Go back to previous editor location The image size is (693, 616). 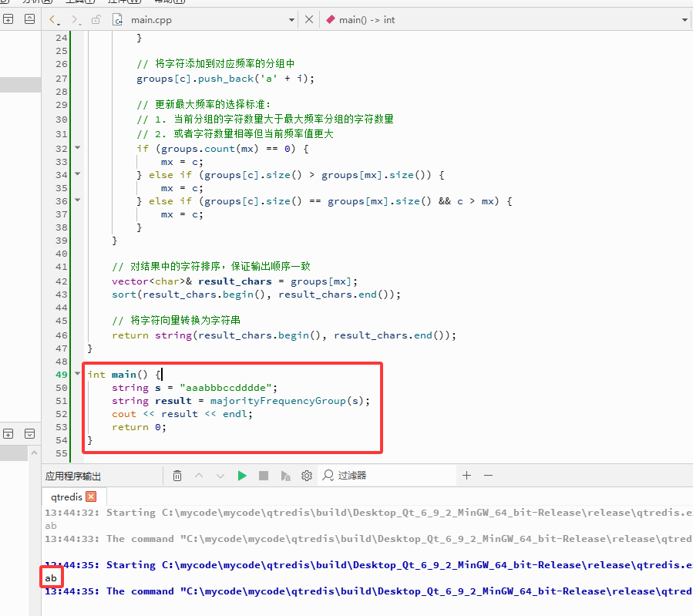[x=53, y=19]
